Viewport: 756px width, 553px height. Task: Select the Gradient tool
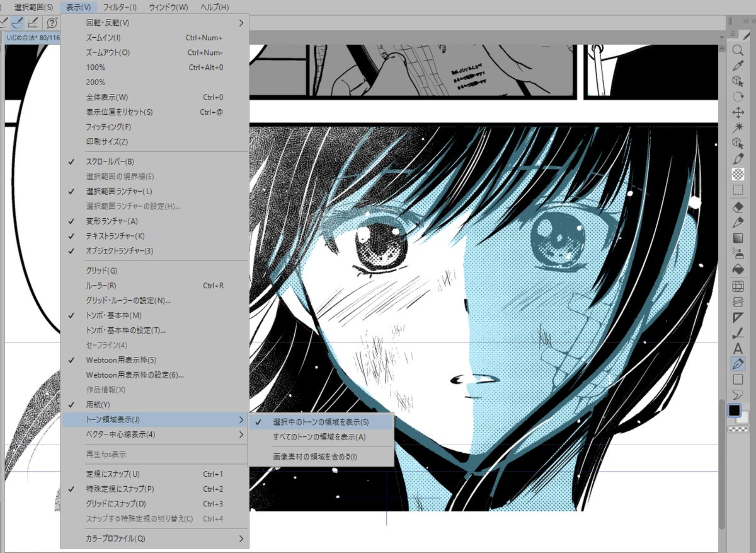(x=738, y=238)
